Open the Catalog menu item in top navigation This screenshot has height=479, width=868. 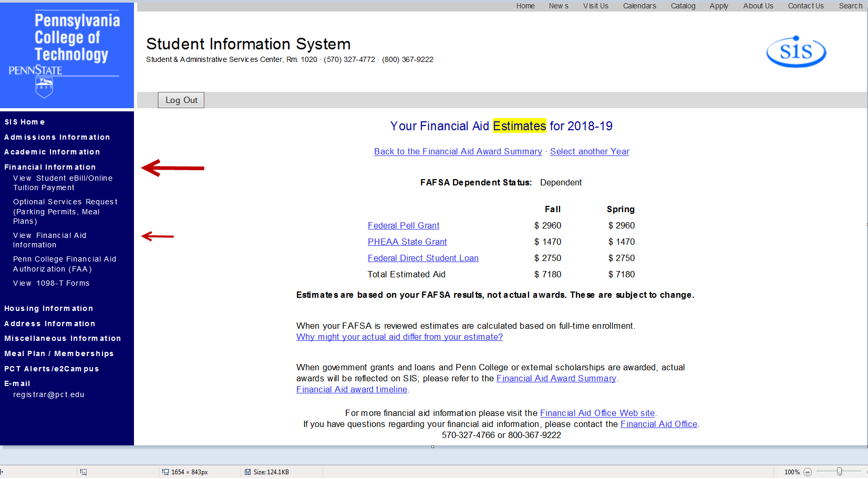click(x=683, y=6)
